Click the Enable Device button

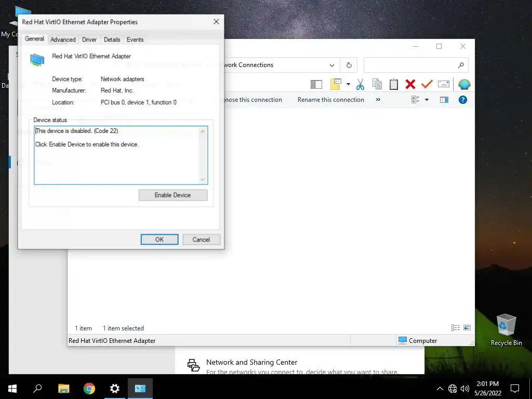[x=173, y=195]
